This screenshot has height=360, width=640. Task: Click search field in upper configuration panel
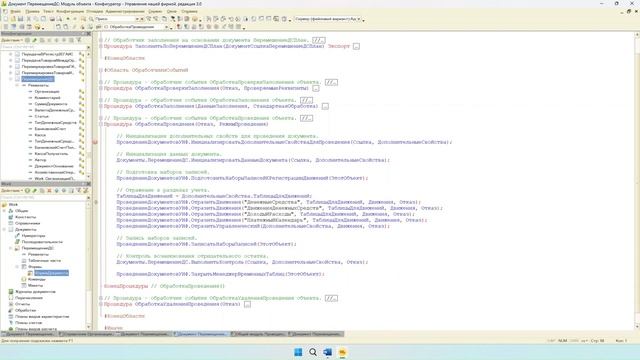(x=43, y=47)
